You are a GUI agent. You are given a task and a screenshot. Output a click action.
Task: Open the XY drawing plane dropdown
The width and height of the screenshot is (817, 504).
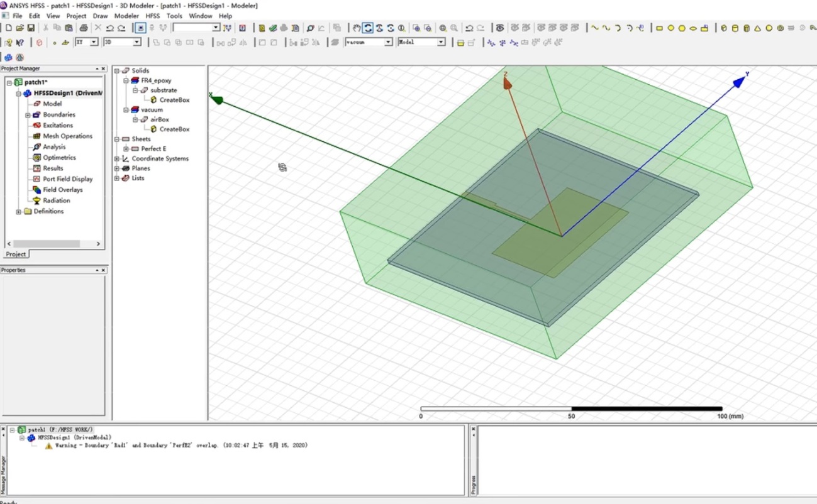coord(94,42)
